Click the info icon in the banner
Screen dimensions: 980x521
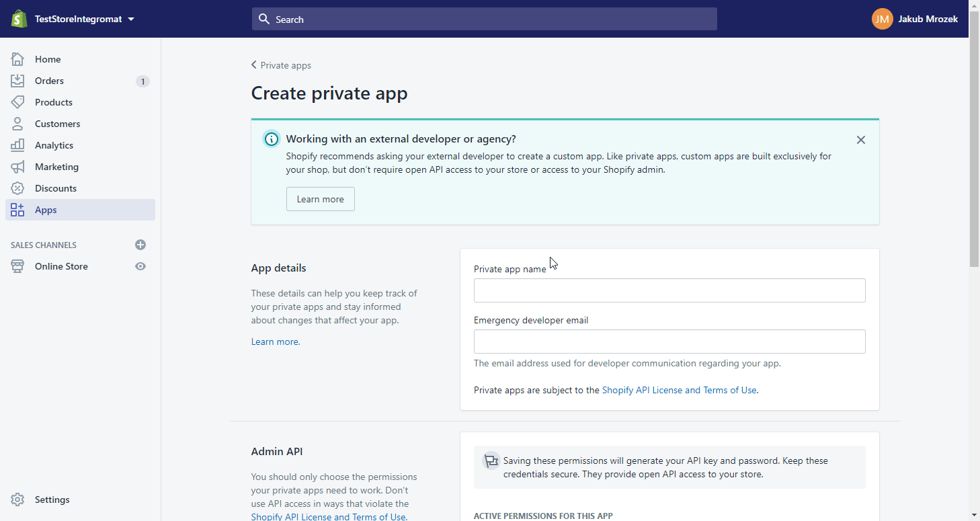(271, 139)
